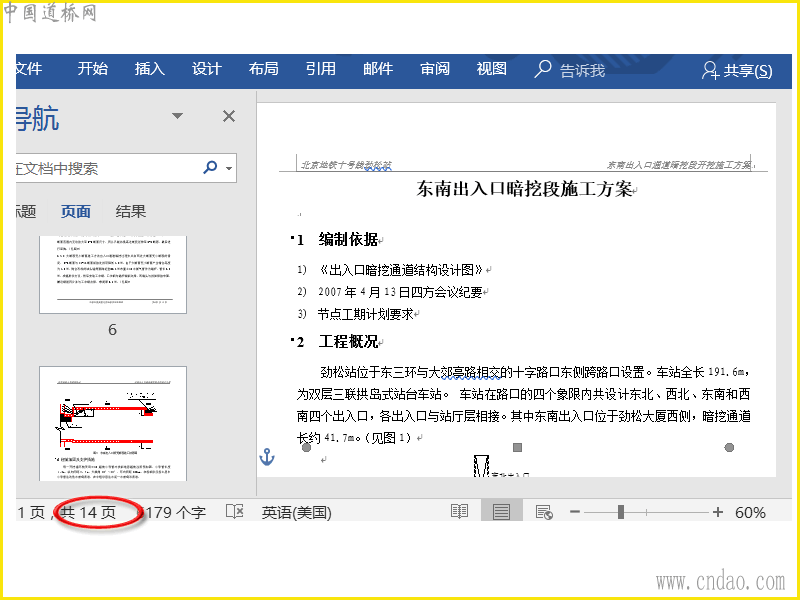Open the 插入 ribbon tab
Image resolution: width=800 pixels, height=600 pixels.
click(149, 68)
